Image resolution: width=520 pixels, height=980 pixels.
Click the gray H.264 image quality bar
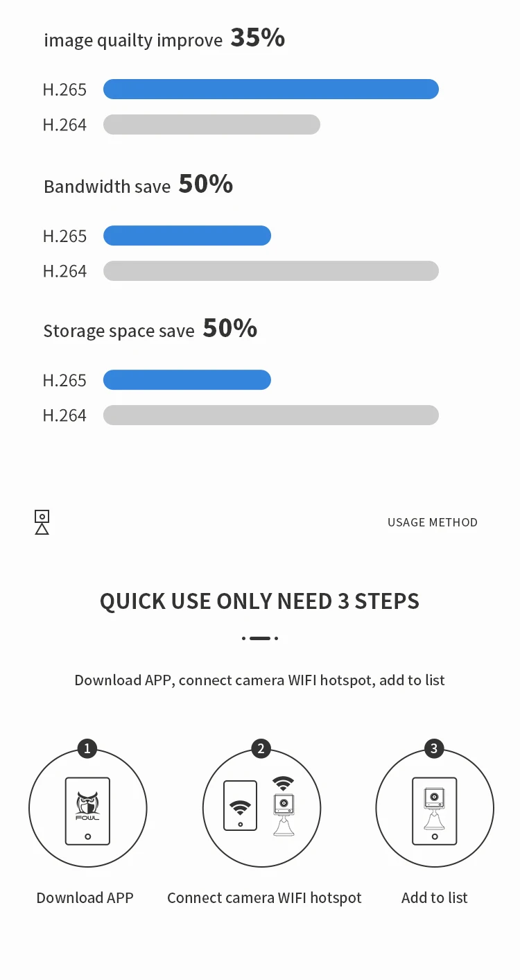(x=211, y=125)
